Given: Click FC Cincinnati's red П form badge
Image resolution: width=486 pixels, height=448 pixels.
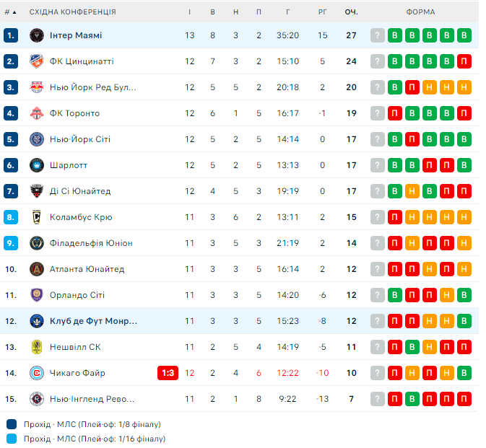Looking at the screenshot, I should [464, 61].
